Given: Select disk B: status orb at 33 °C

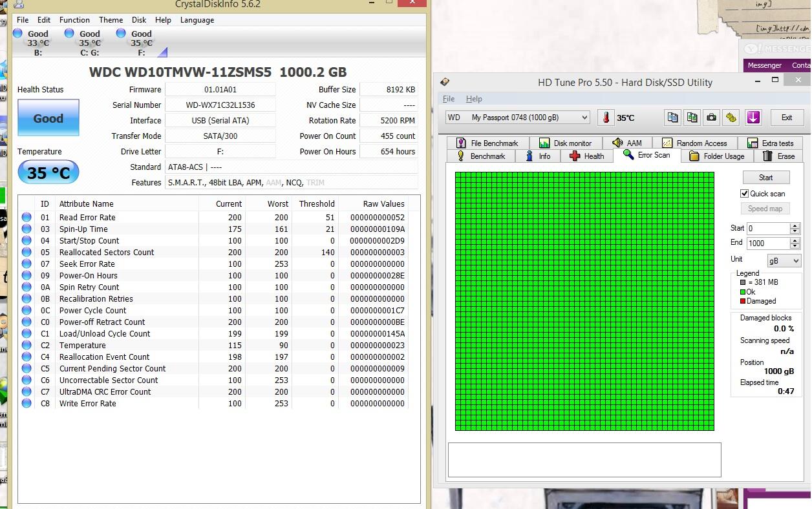Looking at the screenshot, I should [18, 34].
